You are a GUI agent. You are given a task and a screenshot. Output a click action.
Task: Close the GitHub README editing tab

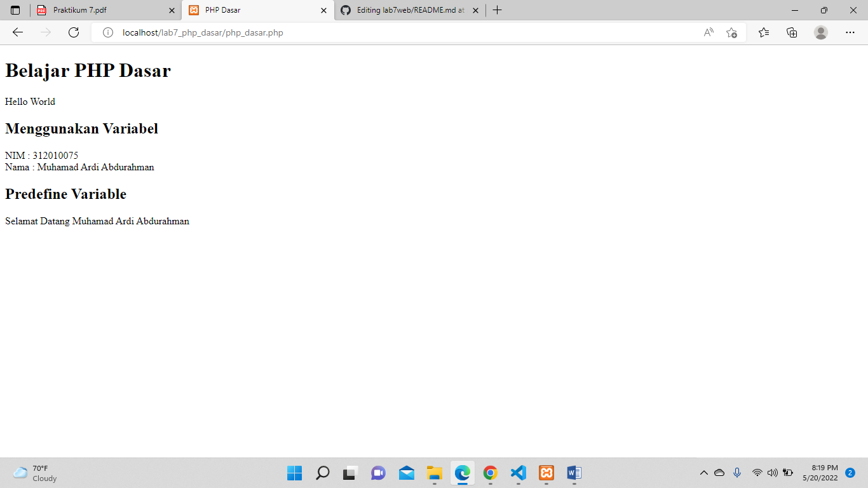click(x=476, y=10)
